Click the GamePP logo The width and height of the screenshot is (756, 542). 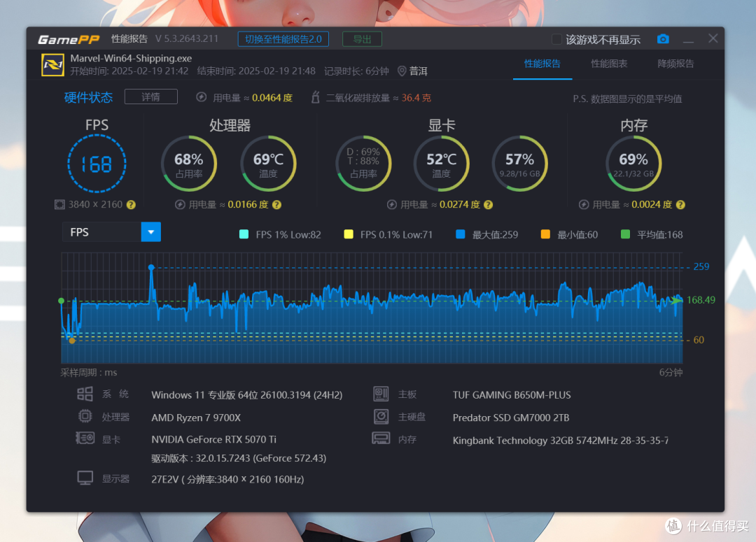(x=69, y=39)
